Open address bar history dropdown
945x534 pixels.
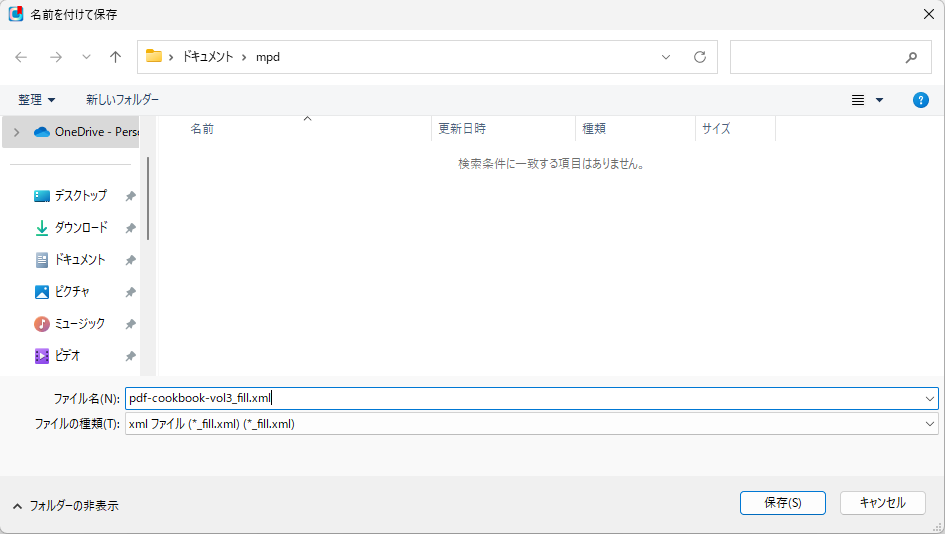666,57
